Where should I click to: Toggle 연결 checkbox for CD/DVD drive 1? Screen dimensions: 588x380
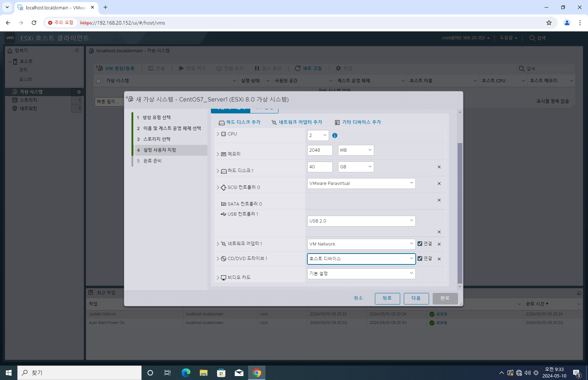tap(420, 258)
